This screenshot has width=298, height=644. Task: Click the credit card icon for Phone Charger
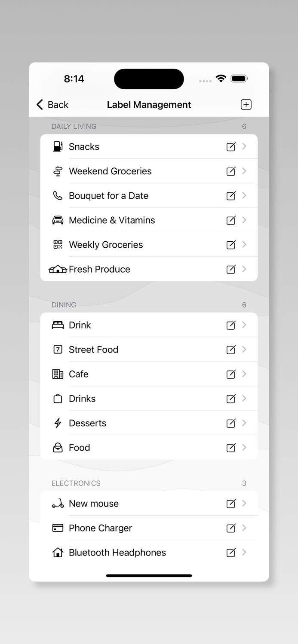pos(57,528)
